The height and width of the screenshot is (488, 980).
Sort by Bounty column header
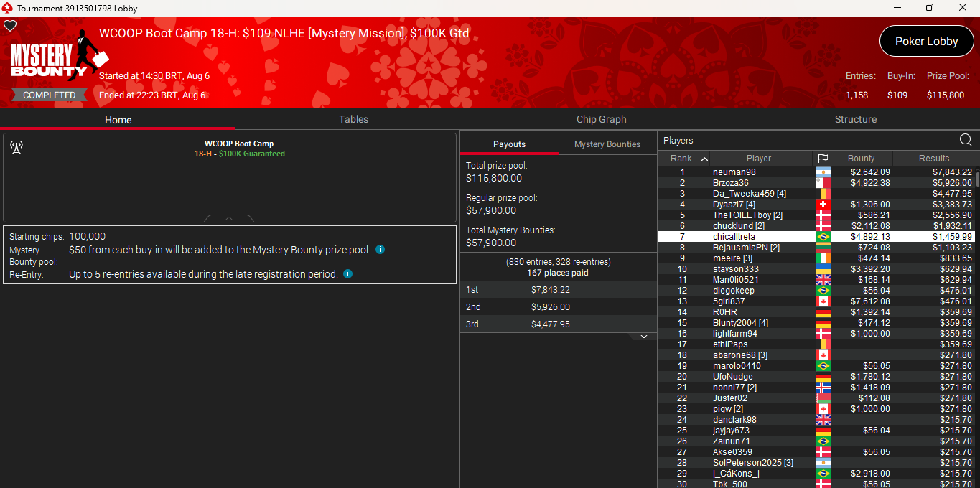[x=862, y=159]
